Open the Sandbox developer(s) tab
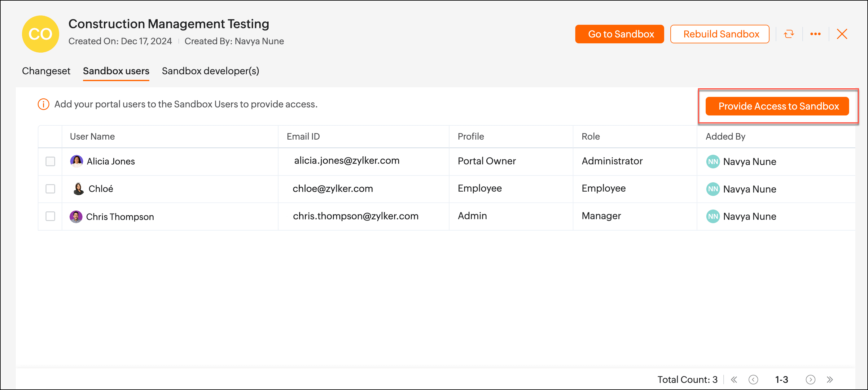 pyautogui.click(x=210, y=71)
